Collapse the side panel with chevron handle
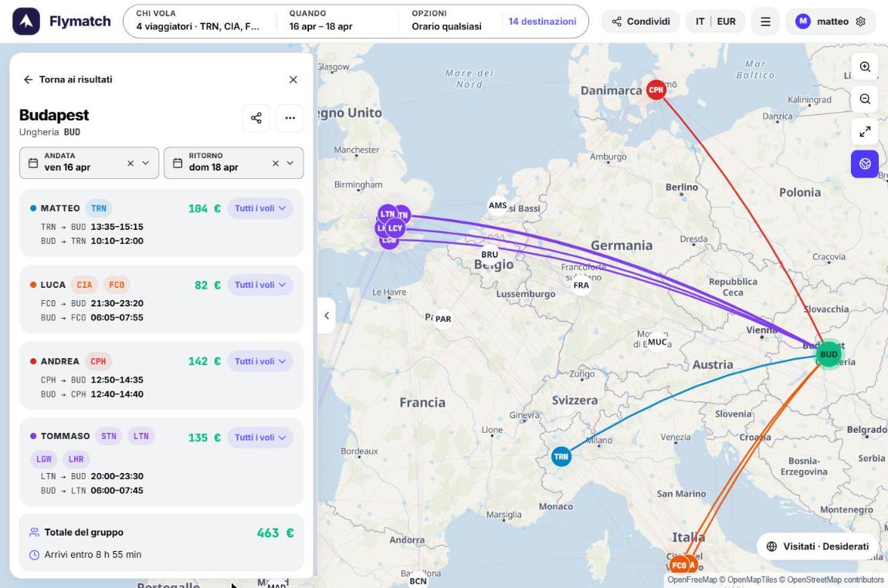The height and width of the screenshot is (588, 888). coord(326,316)
